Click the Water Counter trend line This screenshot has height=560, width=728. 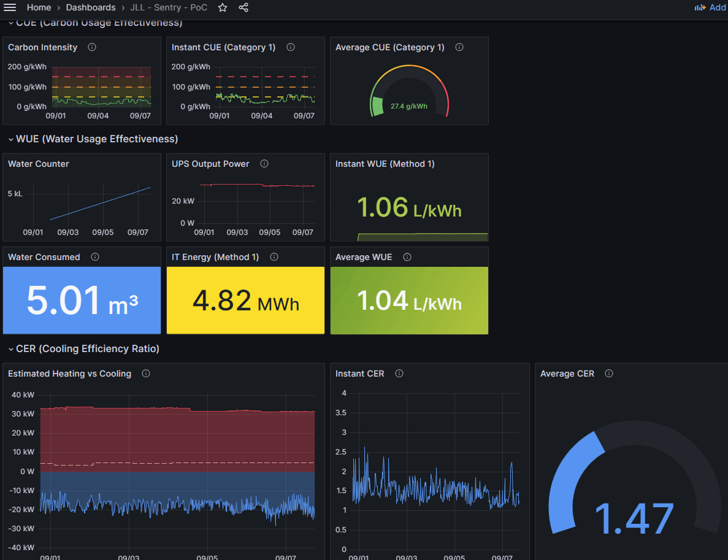point(101,204)
